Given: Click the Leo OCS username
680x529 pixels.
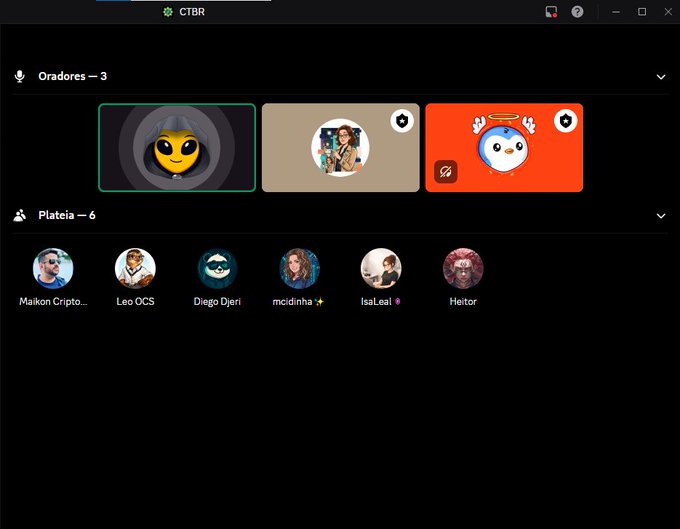Looking at the screenshot, I should [135, 301].
